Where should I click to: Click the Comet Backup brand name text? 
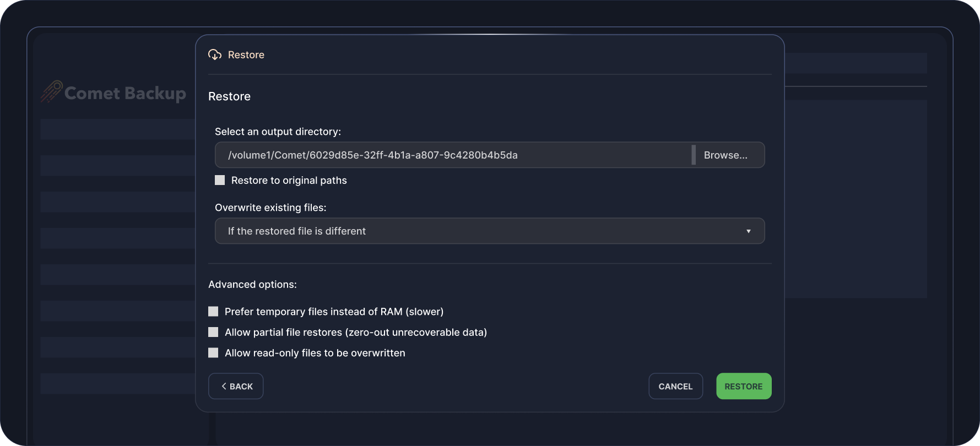pyautogui.click(x=125, y=93)
